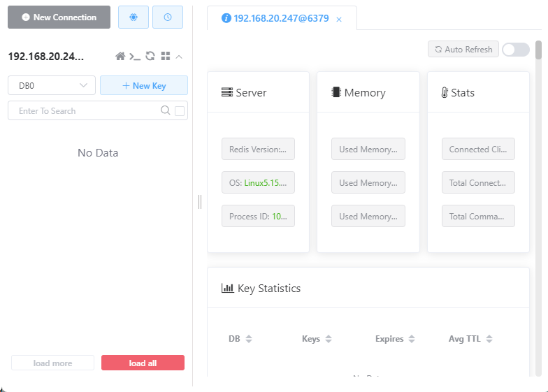Open command log with clock icon
Viewport: 548px width, 392px height.
[168, 17]
